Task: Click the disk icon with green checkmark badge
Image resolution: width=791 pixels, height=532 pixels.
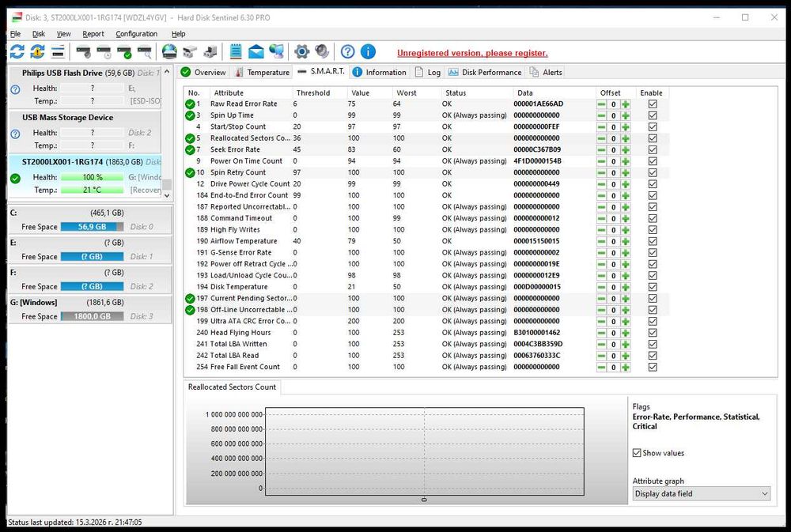Action: coord(124,51)
